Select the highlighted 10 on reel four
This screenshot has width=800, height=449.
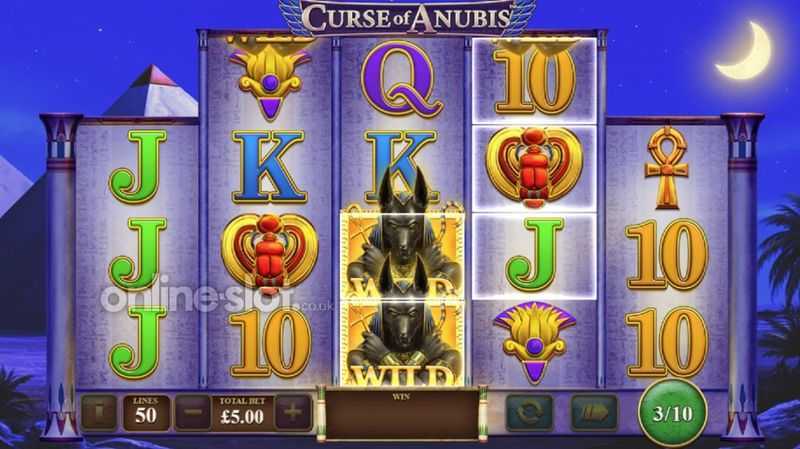534,81
